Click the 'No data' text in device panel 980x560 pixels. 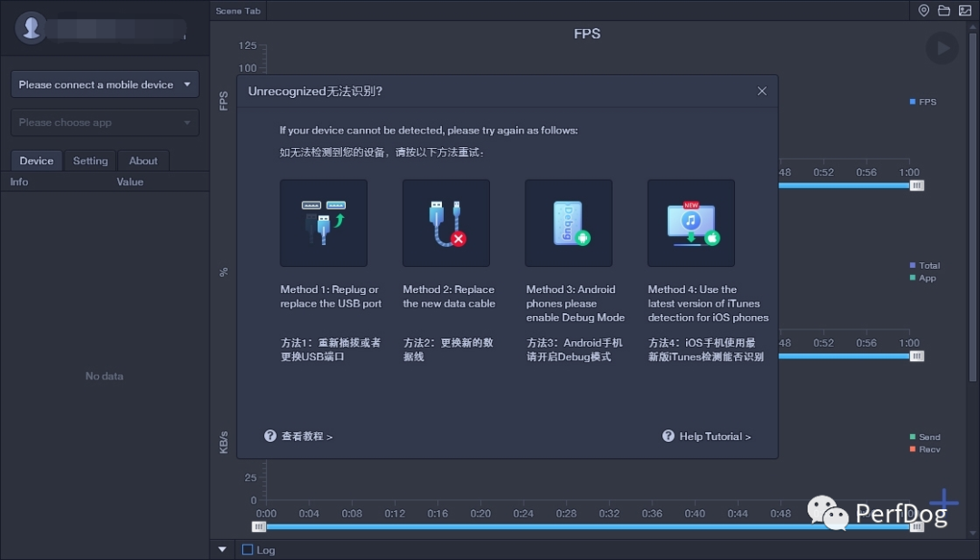[x=104, y=377]
